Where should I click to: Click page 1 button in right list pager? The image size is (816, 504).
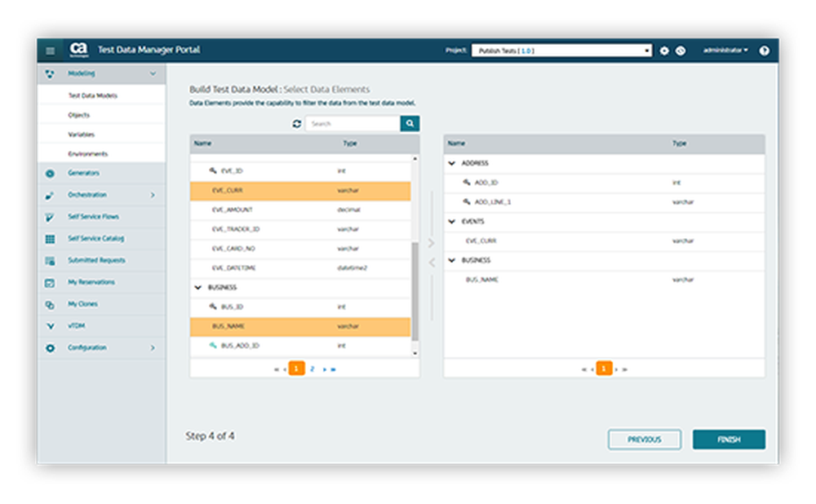(x=604, y=369)
